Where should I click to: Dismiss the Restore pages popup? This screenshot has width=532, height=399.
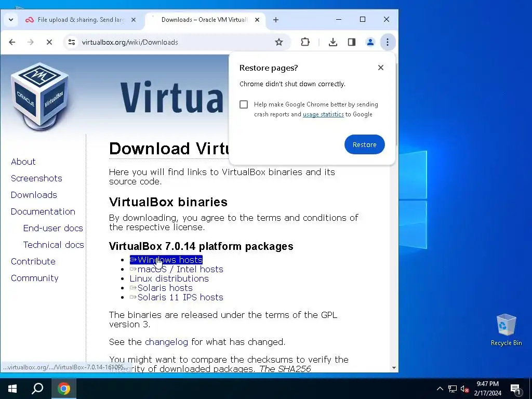click(381, 68)
